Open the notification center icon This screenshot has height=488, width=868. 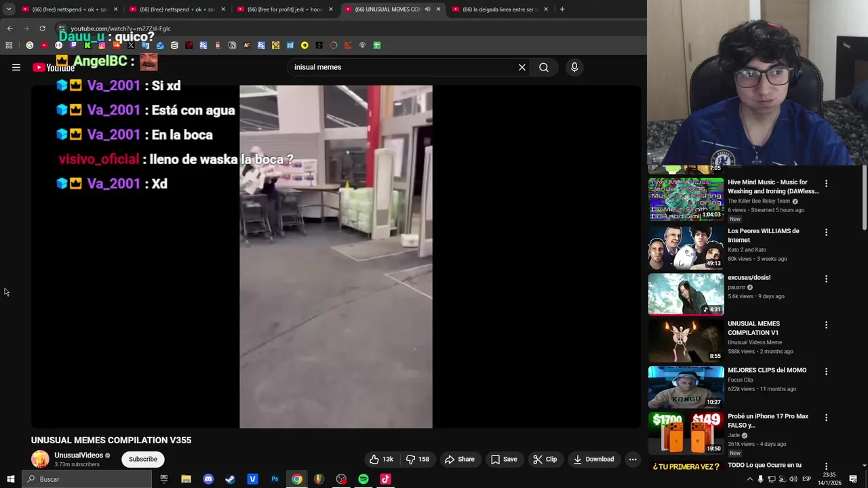tap(853, 479)
